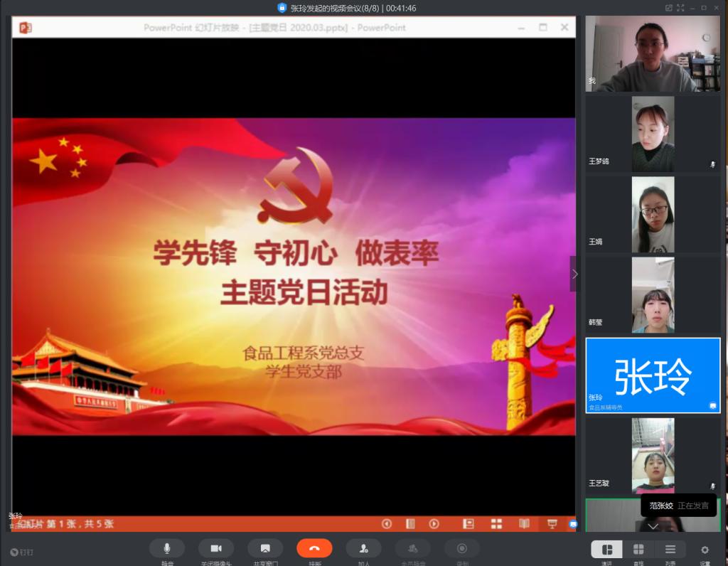
Task: Hang up the call with the red button
Action: point(314,548)
